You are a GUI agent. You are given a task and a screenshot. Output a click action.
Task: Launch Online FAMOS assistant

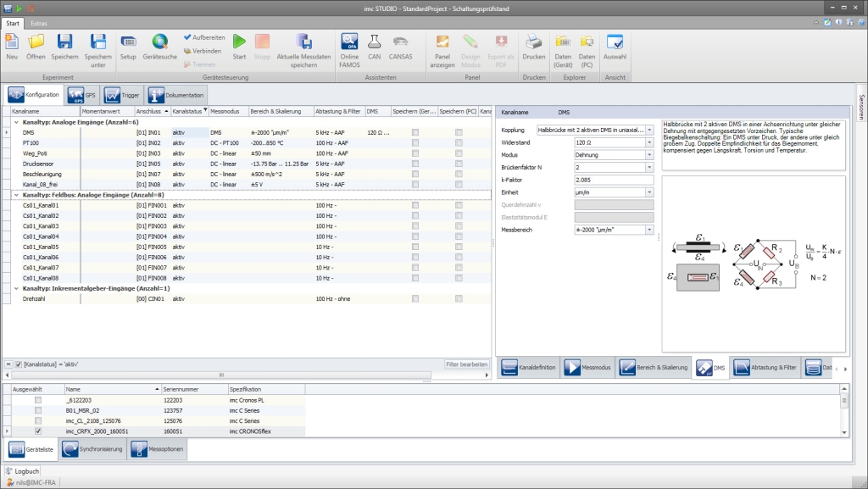349,42
